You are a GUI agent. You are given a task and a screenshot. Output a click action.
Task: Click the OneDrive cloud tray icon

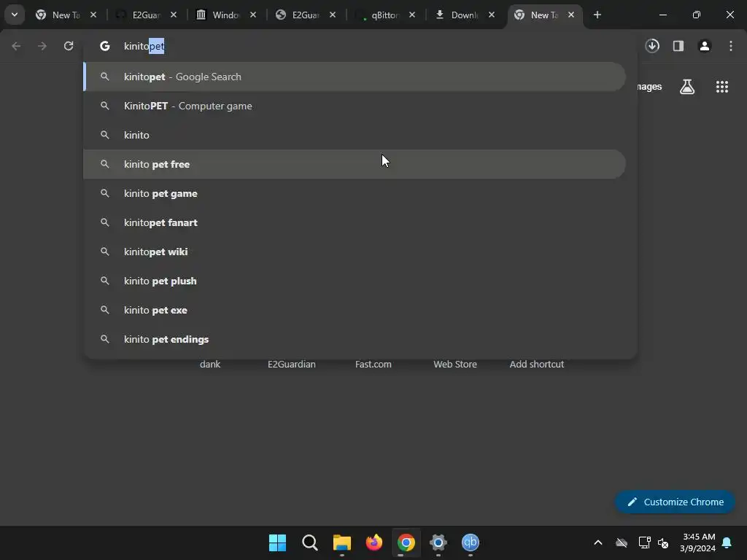(x=622, y=542)
